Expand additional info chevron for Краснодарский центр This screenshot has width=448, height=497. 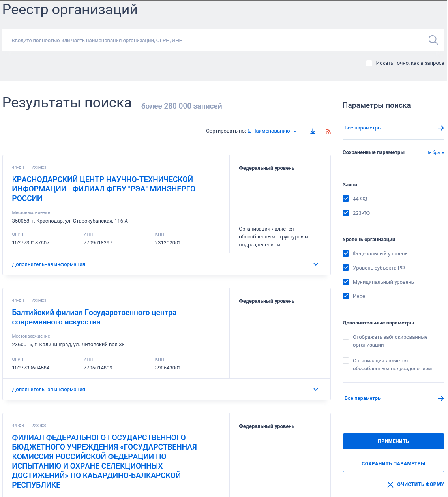[316, 264]
